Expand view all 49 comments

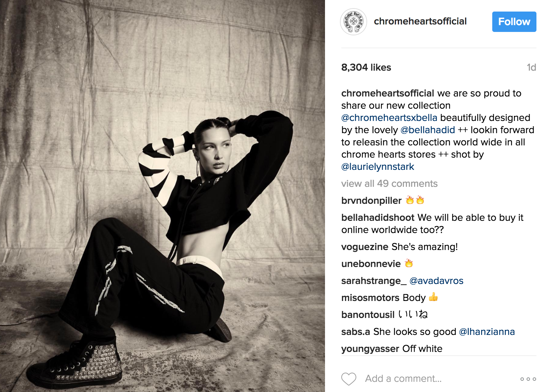point(389,184)
